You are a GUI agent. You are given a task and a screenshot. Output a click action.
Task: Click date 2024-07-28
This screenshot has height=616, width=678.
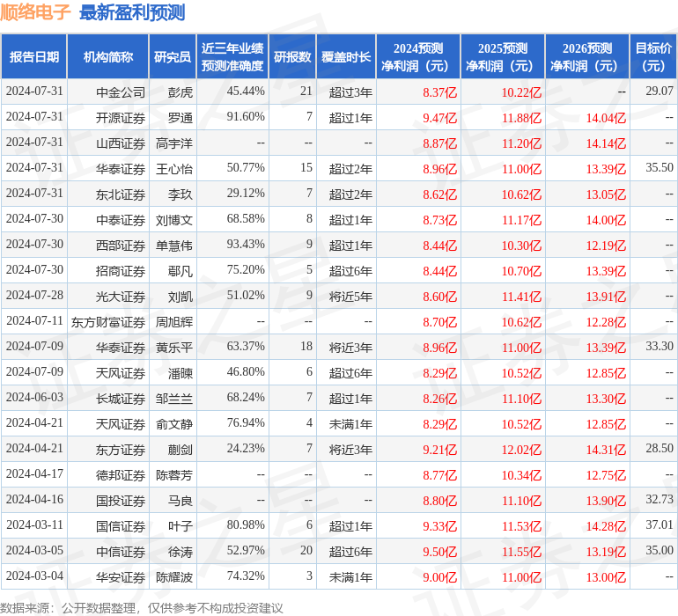pos(34,296)
